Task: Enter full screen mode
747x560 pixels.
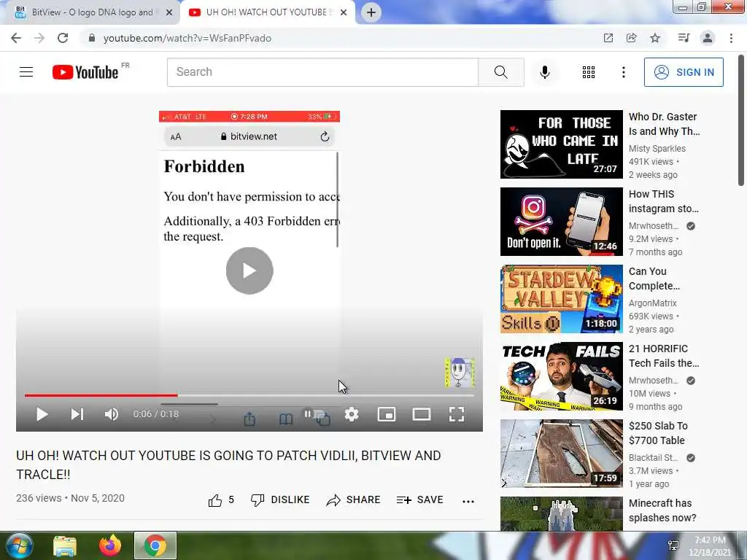Action: coord(457,414)
